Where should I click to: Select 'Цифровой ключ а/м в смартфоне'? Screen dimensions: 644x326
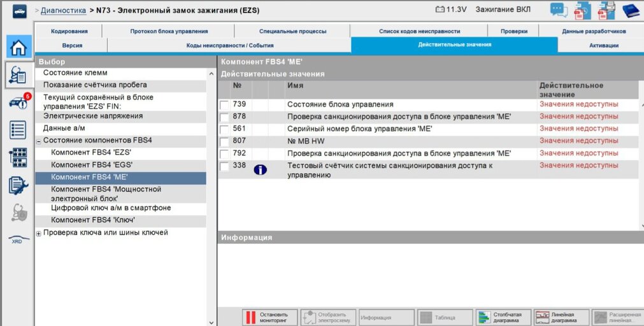point(121,208)
